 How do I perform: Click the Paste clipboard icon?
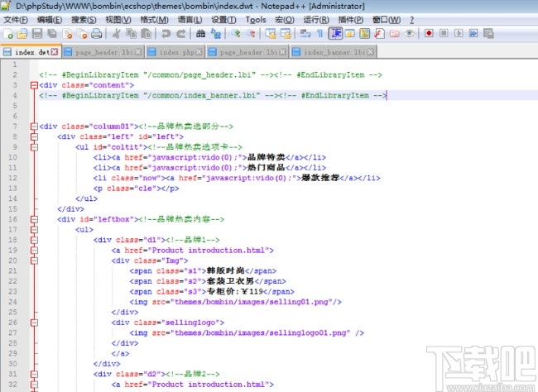(x=147, y=34)
